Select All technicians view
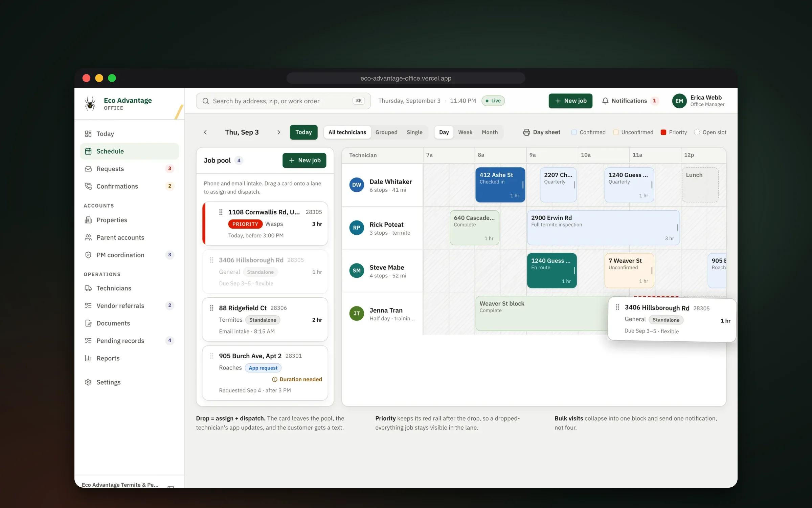 pyautogui.click(x=347, y=132)
